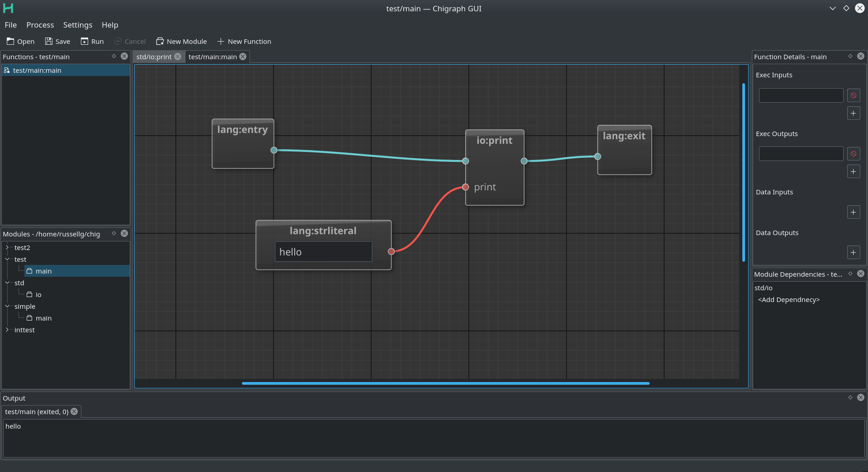Screen dimensions: 868x472
Task: Toggle floating of the Output panel
Action: click(849, 398)
